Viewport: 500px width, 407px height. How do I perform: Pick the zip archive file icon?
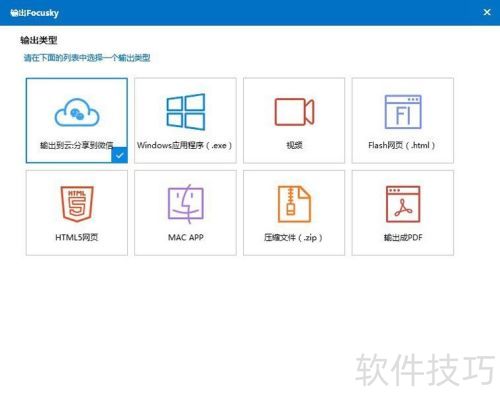294,204
